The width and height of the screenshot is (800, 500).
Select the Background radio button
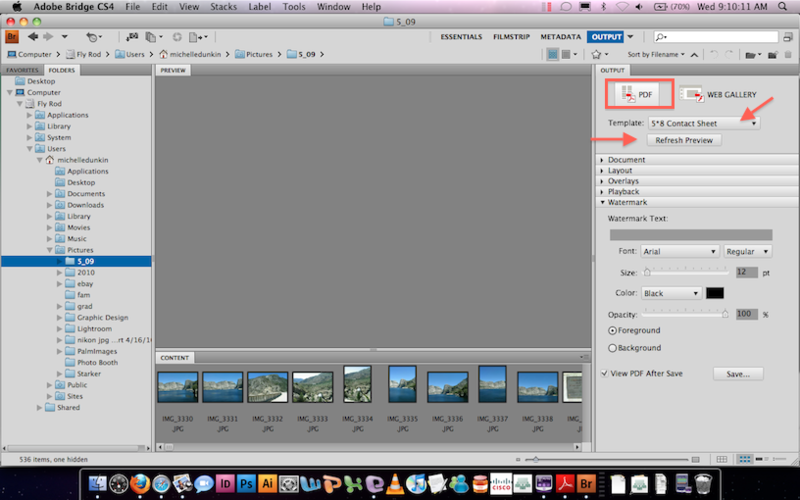[613, 348]
